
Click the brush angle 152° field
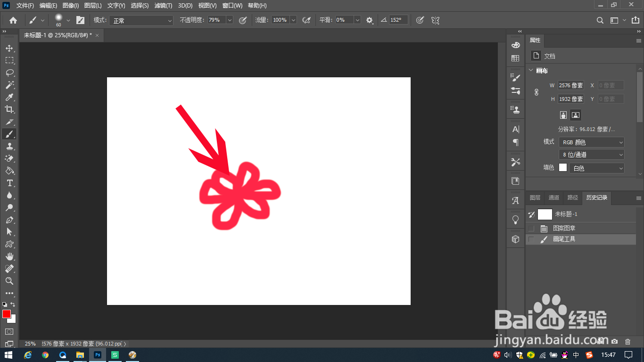pos(398,20)
